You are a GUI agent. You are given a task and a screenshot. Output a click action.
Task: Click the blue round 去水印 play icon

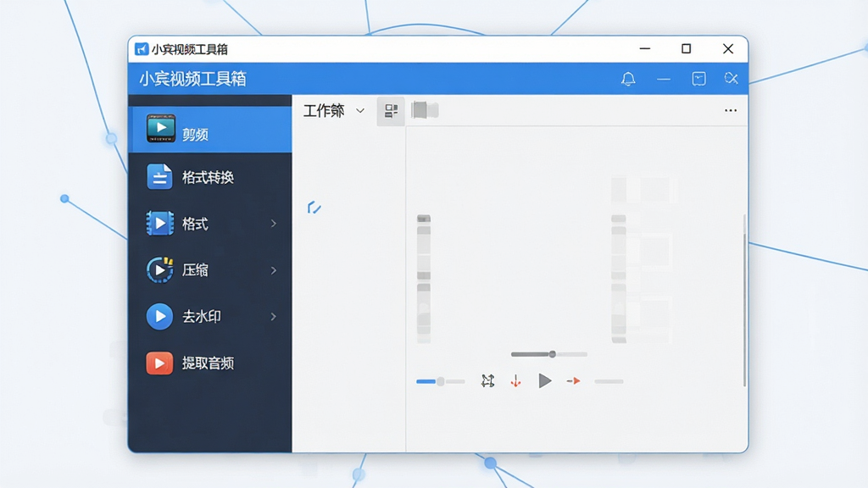(x=159, y=317)
